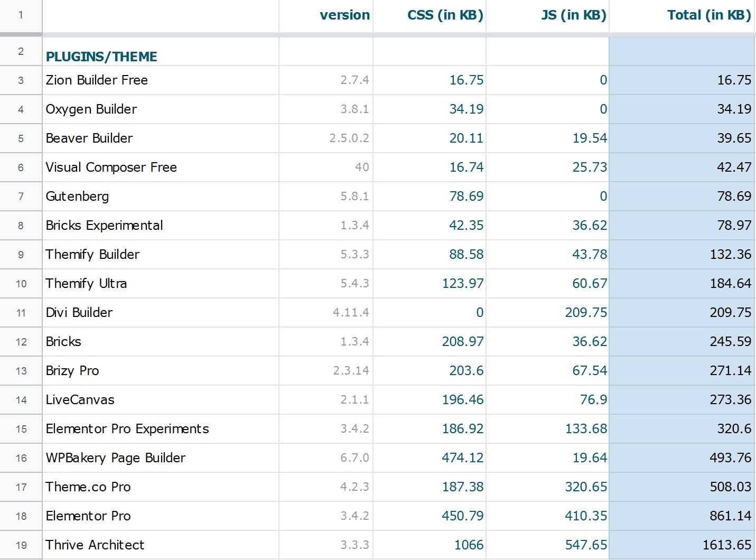Image resolution: width=756 pixels, height=560 pixels.
Task: Select the Total value '861.14'
Action: point(682,516)
